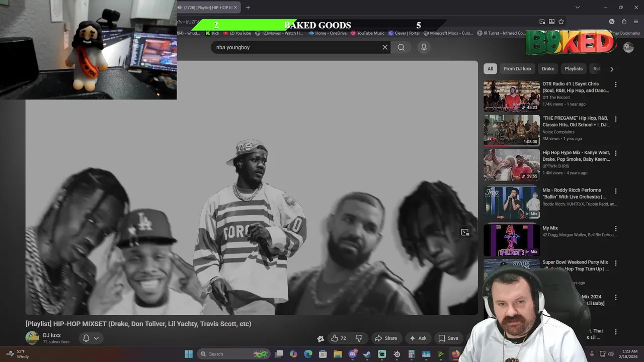Select the 'From DJ luxx' filter chip
Viewport: 644px width, 362px height.
tap(517, 69)
